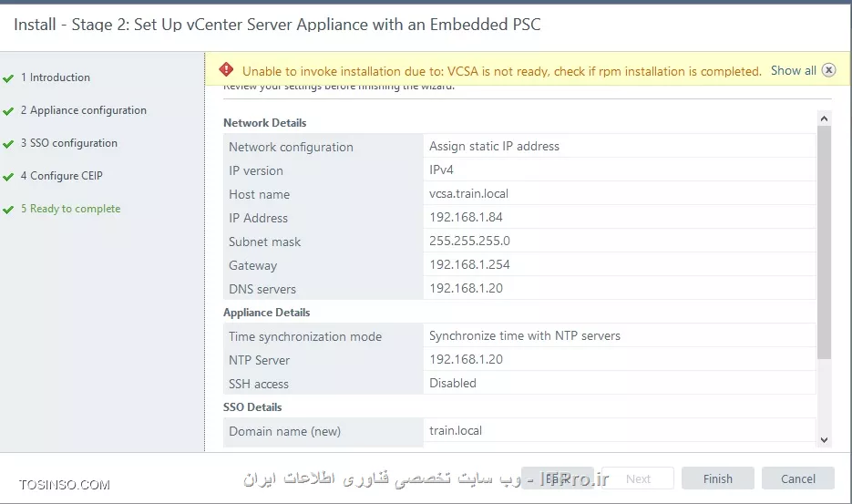The height and width of the screenshot is (504, 852).
Task: Cancel the installation wizard
Action: [797, 478]
